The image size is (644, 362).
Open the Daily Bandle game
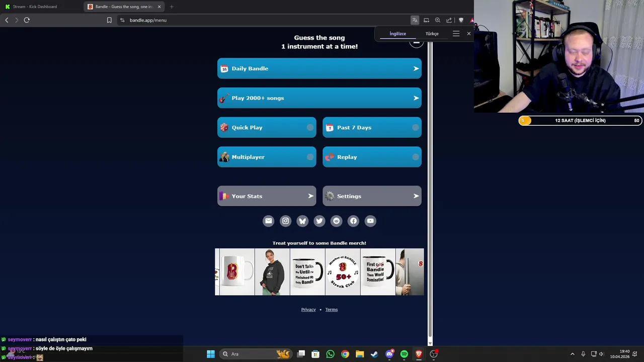(319, 68)
